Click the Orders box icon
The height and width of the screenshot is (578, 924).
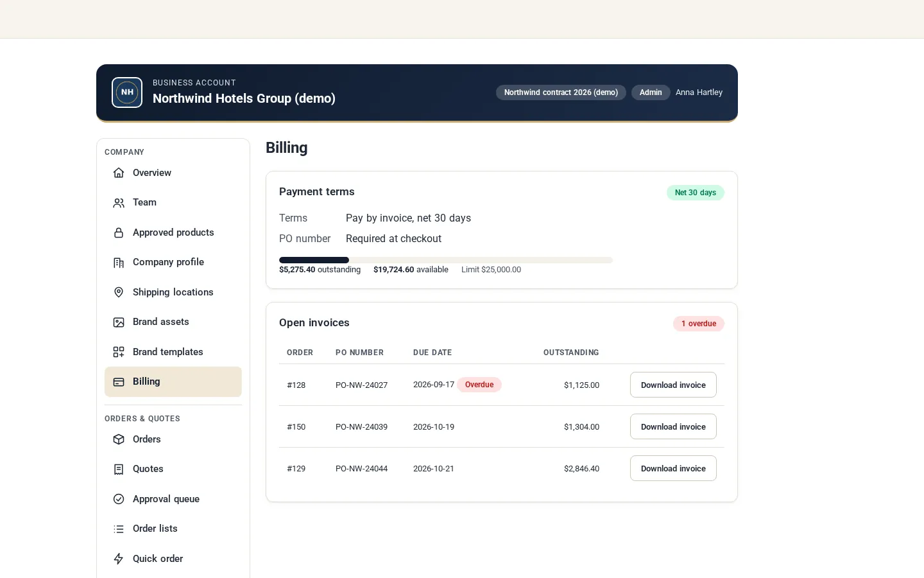(119, 439)
